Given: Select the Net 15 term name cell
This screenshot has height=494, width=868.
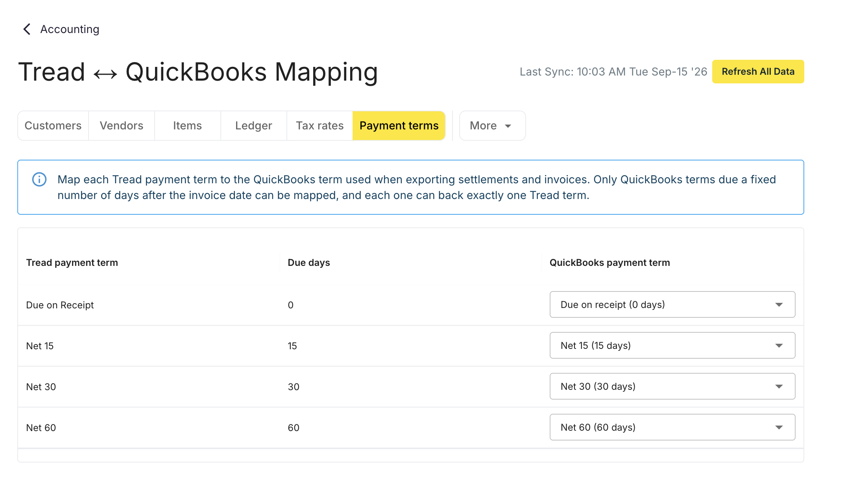Looking at the screenshot, I should [x=40, y=346].
